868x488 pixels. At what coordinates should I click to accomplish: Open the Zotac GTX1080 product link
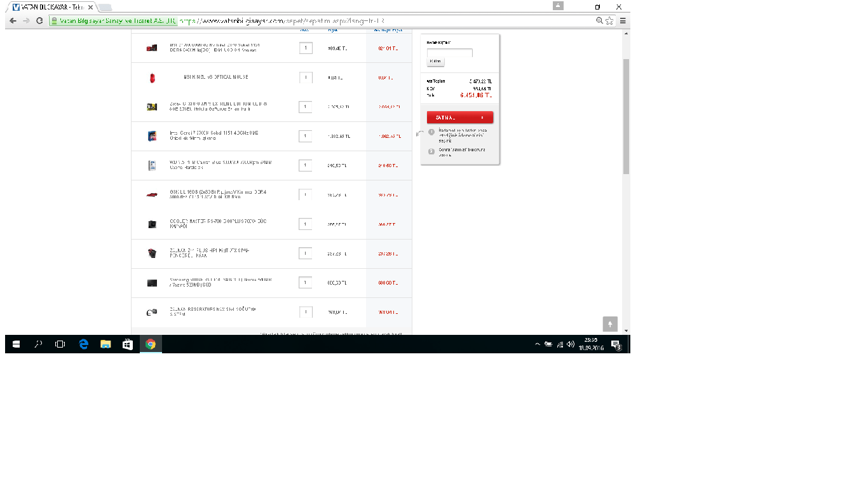(x=219, y=107)
